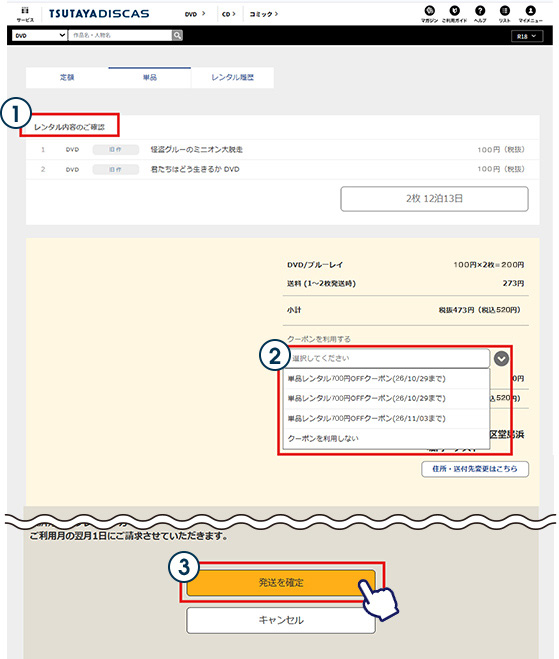
Task: Open the リスト icon
Action: pyautogui.click(x=505, y=14)
